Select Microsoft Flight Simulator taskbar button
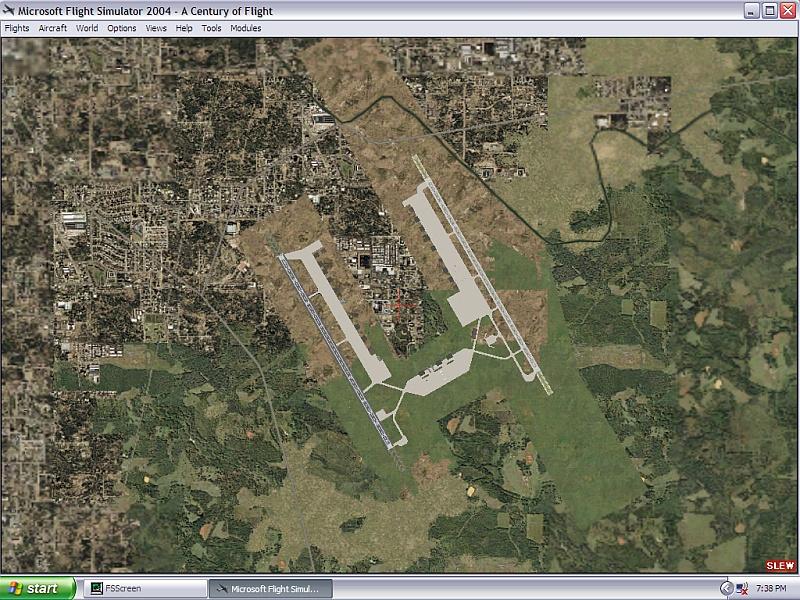 point(271,589)
